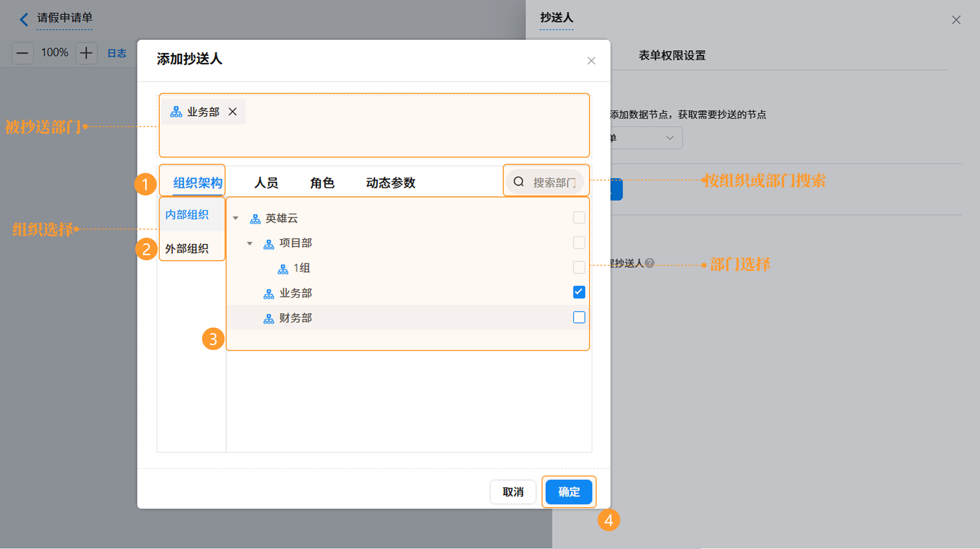
Task: Remove the 业务部 tag with its X
Action: click(232, 112)
